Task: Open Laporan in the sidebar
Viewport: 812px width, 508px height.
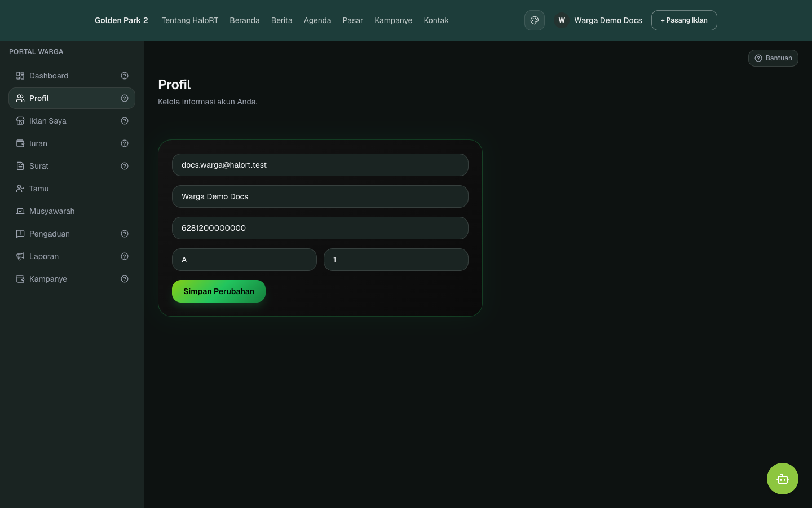Action: pyautogui.click(x=72, y=256)
